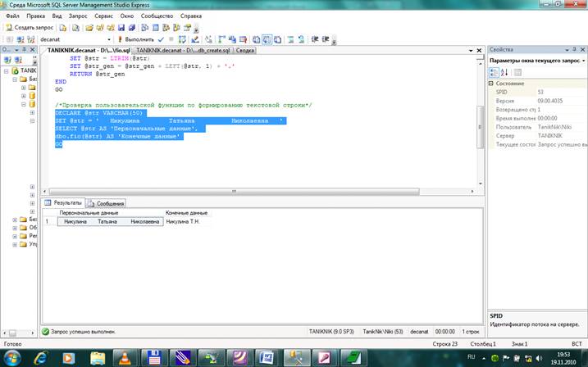Switch to the Сообщения tab
This screenshot has width=588, height=367.
pyautogui.click(x=106, y=202)
